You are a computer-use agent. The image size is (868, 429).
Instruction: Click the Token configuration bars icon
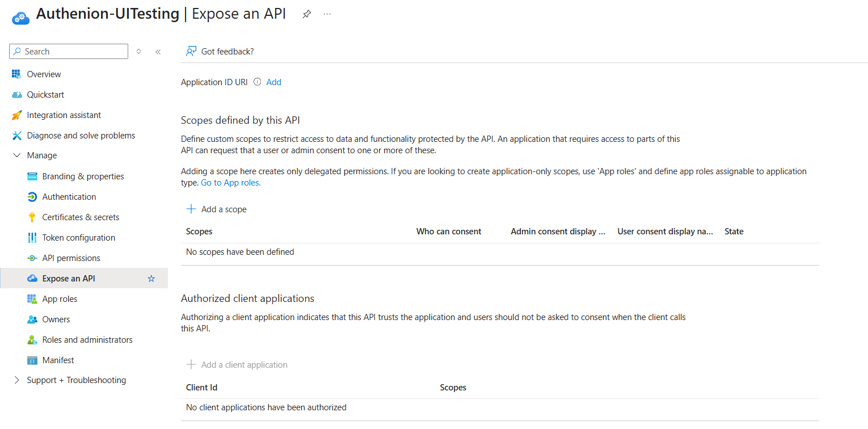(32, 238)
